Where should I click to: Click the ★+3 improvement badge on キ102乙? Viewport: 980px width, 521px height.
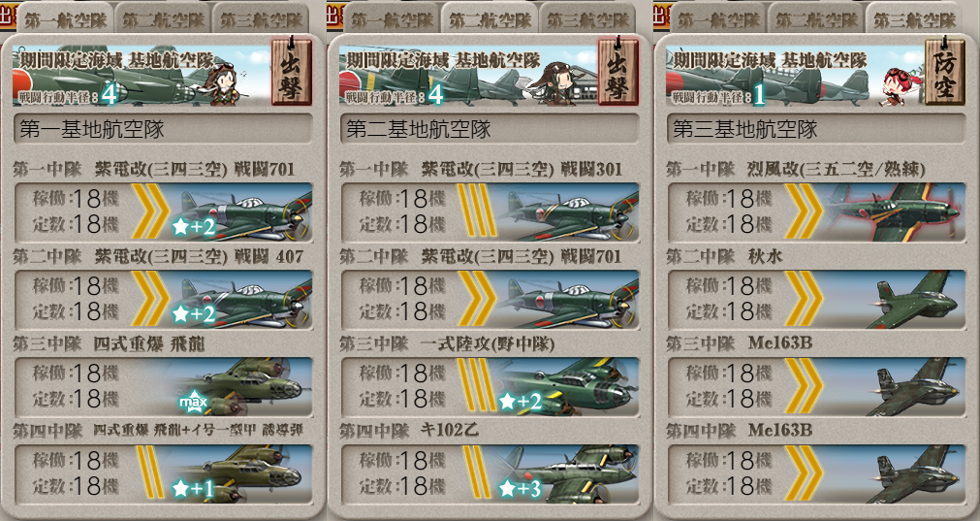coord(520,488)
